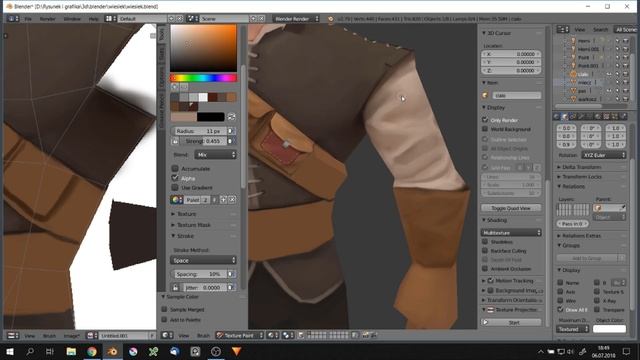Screen dimensions: 640x360
Task: Open the Textured display type dropdown
Action: [572, 329]
